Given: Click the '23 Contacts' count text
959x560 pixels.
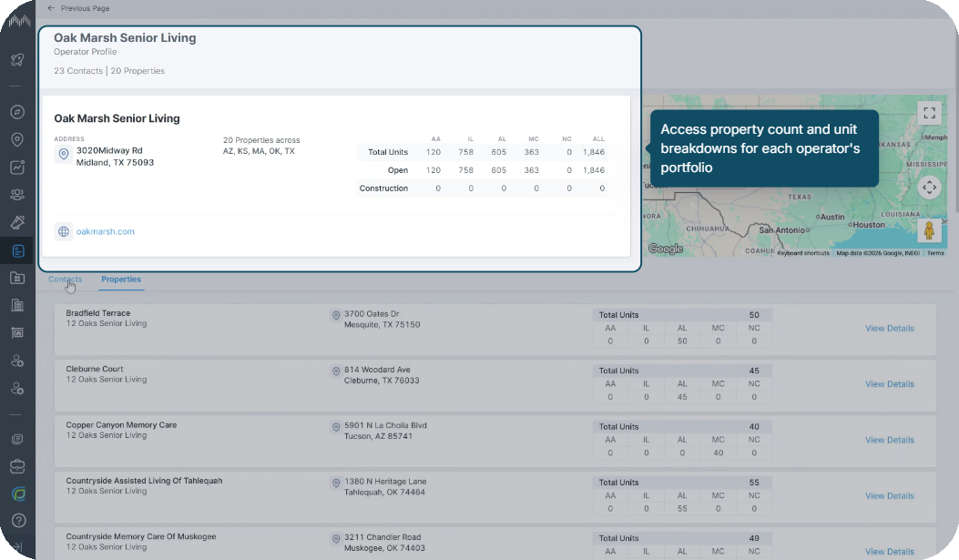Looking at the screenshot, I should coord(77,71).
